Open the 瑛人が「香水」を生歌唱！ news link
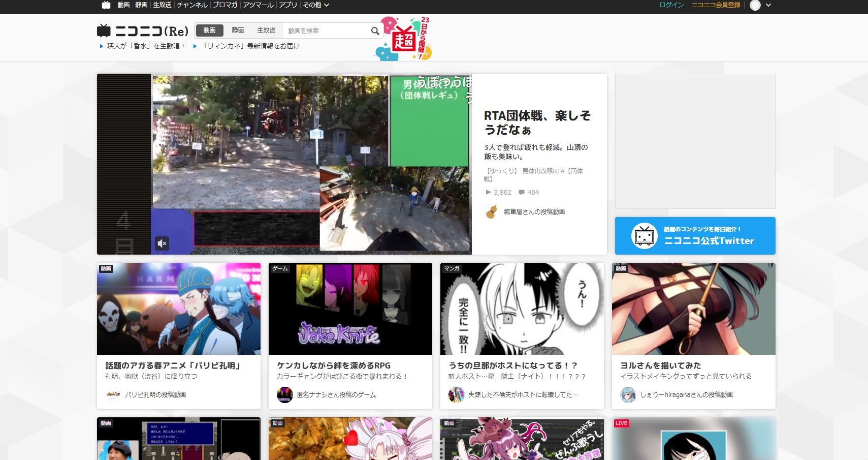This screenshot has height=460, width=868. (145, 46)
